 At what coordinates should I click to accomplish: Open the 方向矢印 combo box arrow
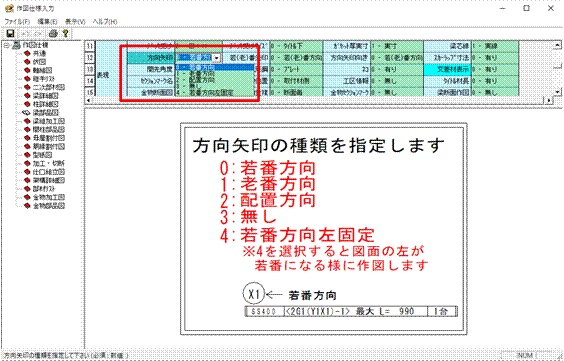click(217, 58)
